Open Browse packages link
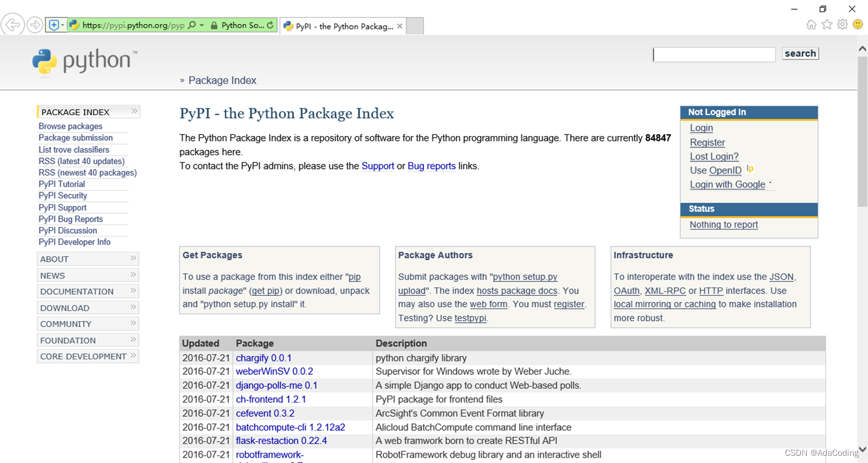 [x=71, y=126]
